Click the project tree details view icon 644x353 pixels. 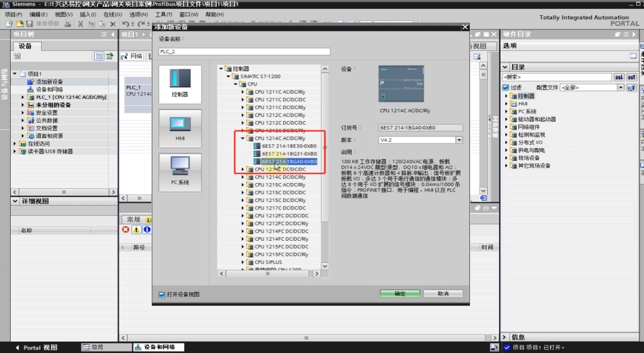(99, 56)
